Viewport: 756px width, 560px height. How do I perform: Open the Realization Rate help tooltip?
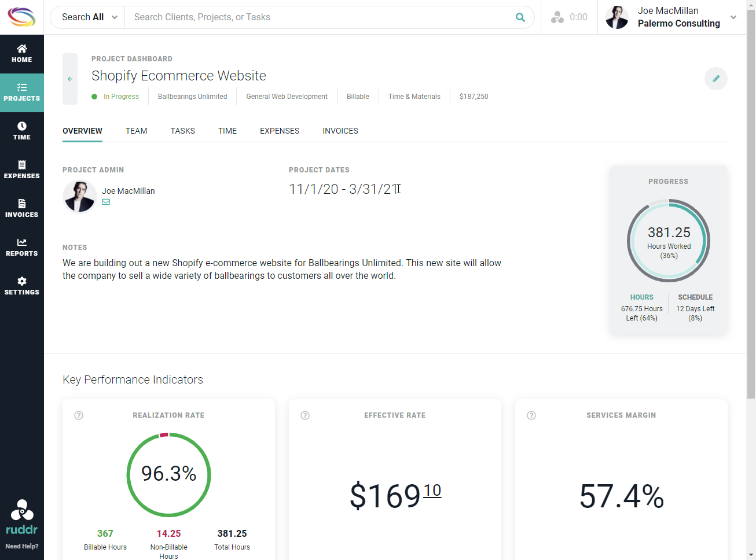tap(78, 415)
